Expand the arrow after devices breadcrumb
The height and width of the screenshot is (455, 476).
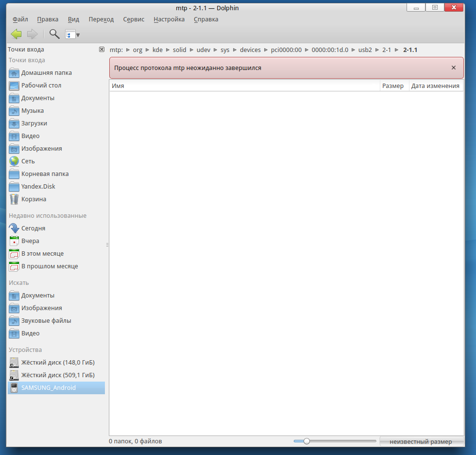[266, 50]
